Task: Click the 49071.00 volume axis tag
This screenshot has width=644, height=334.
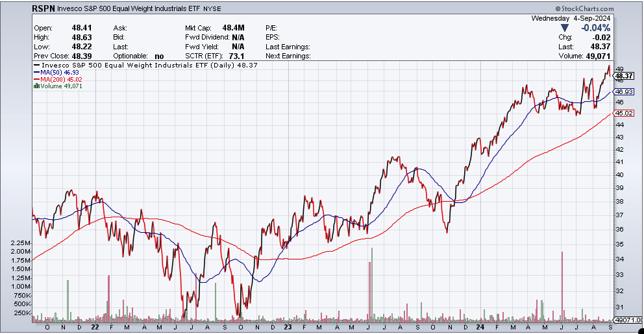Action: tap(626, 319)
